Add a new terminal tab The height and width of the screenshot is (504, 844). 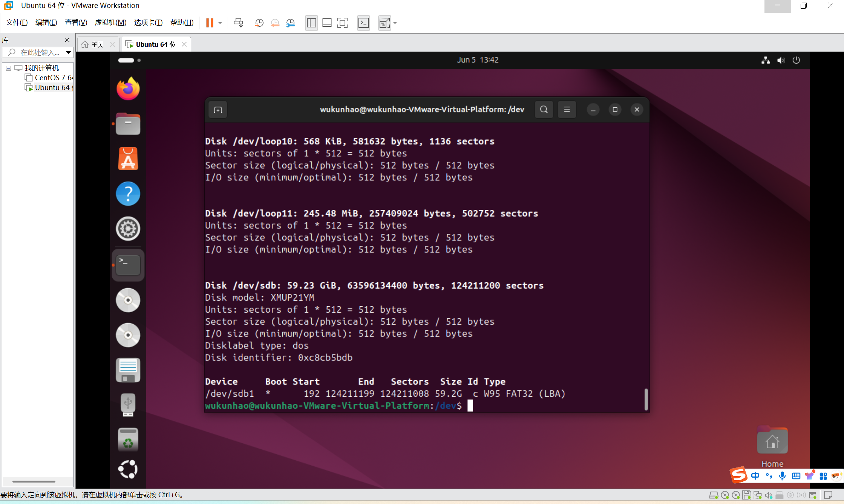pos(218,110)
